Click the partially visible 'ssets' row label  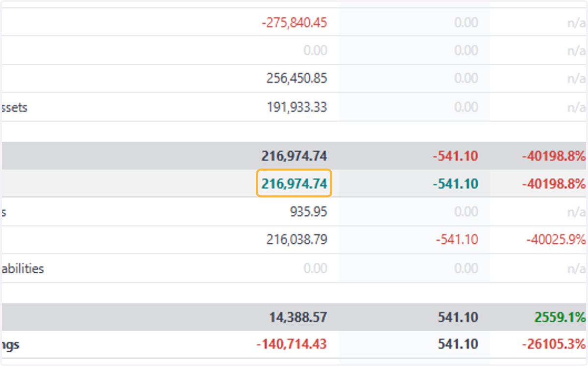click(14, 107)
